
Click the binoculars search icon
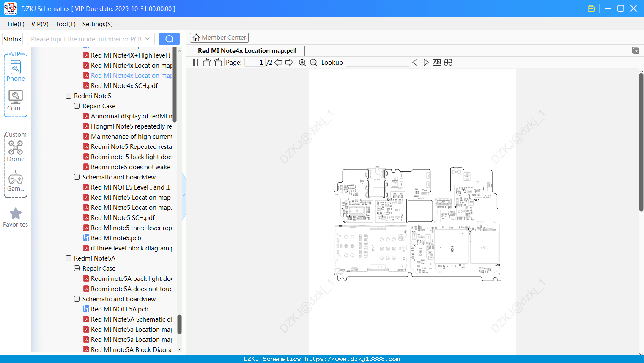448,63
